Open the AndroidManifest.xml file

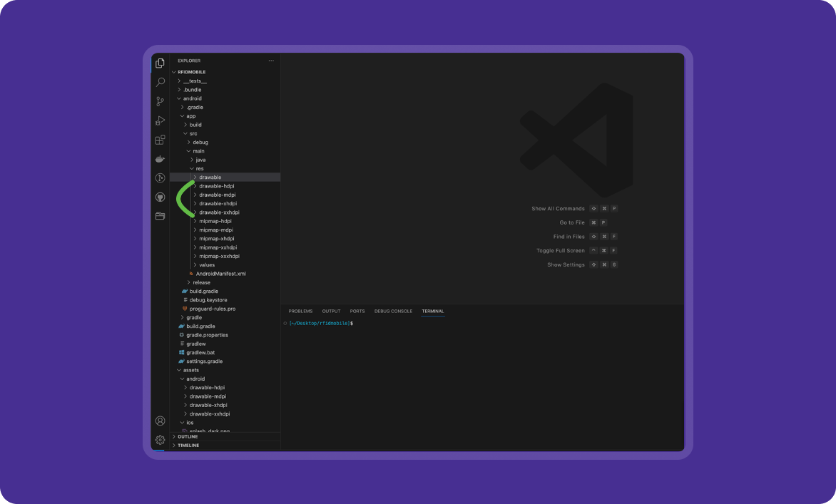pos(220,274)
